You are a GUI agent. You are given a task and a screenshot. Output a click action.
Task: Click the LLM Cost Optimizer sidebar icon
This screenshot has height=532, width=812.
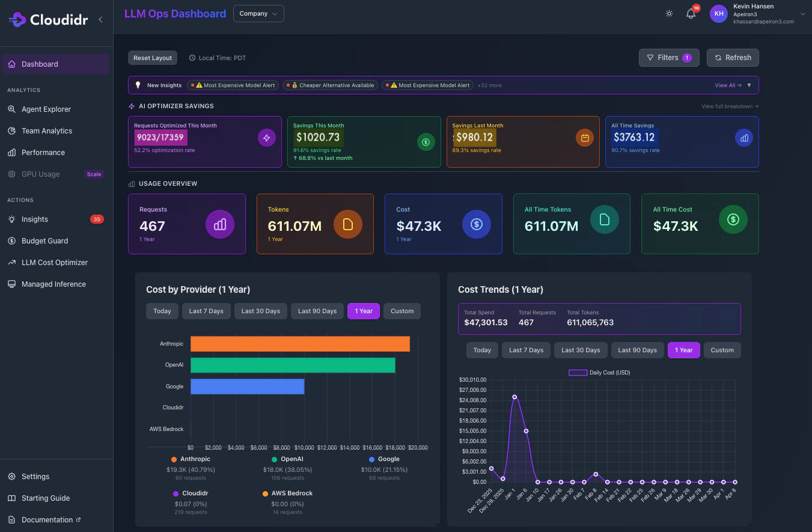coord(12,262)
